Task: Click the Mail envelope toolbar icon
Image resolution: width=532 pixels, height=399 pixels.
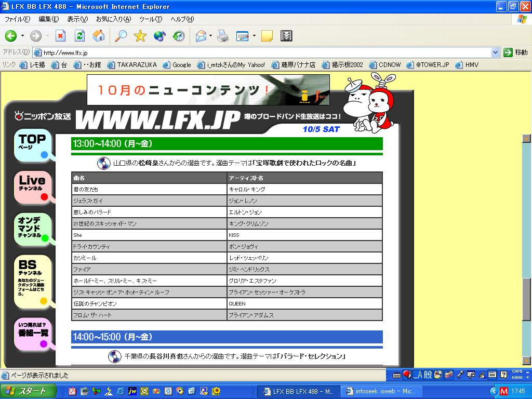Action: click(x=201, y=36)
